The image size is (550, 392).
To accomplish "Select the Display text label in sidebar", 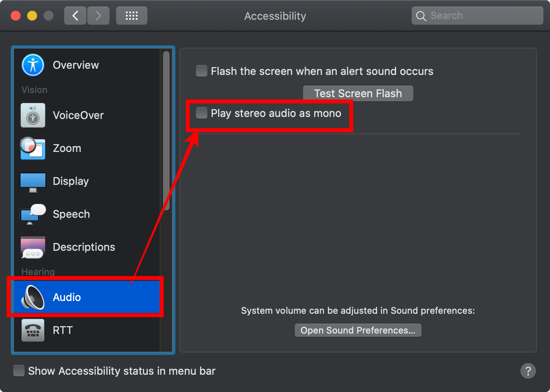I will click(x=71, y=181).
